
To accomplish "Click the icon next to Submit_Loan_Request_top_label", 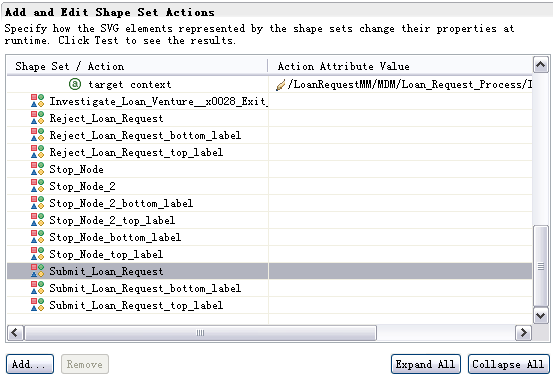I will [x=37, y=304].
